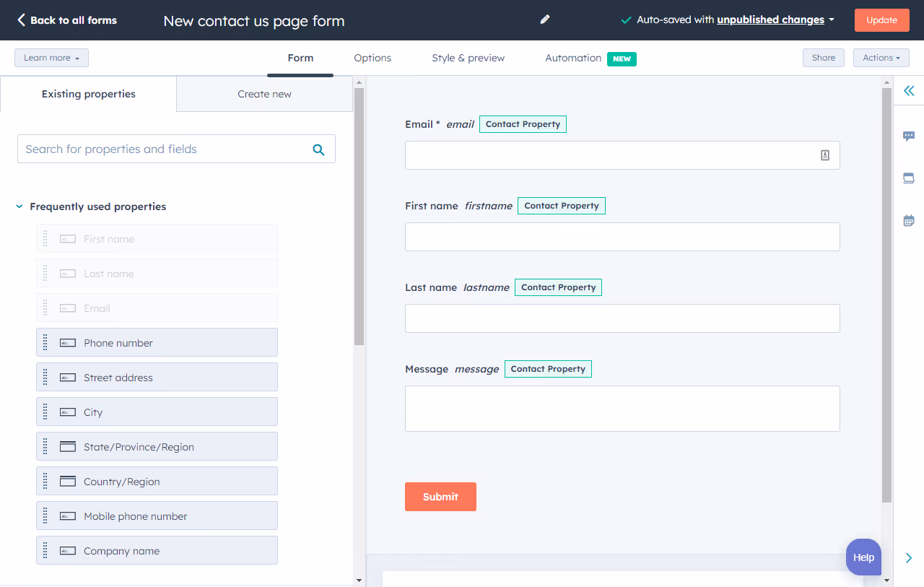Switch to the Options tab
The height and width of the screenshot is (587, 924).
[372, 58]
